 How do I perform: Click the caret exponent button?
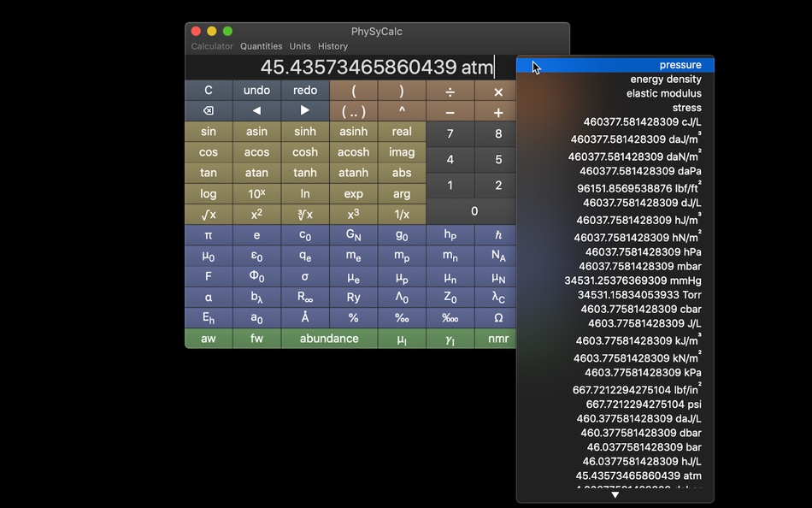pyautogui.click(x=402, y=110)
